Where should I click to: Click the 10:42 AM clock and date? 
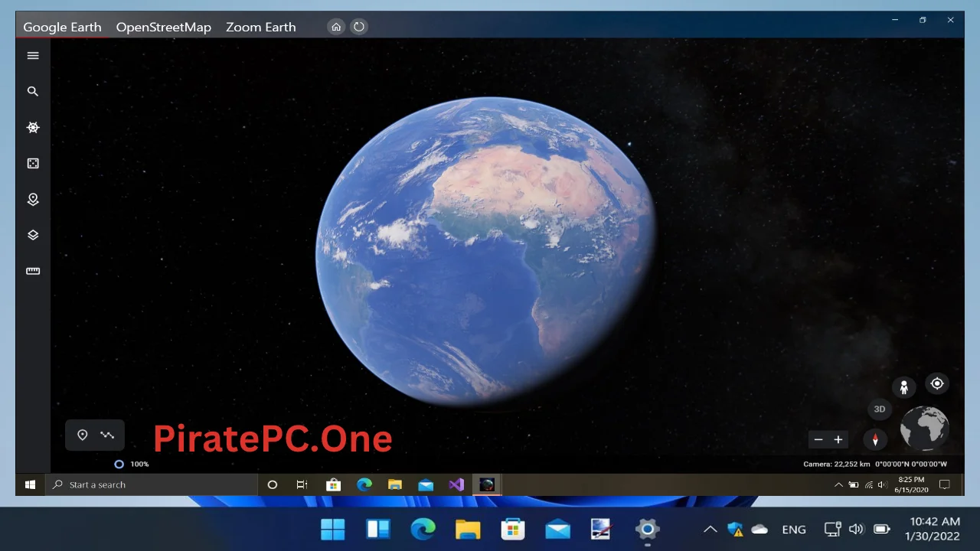(x=932, y=529)
